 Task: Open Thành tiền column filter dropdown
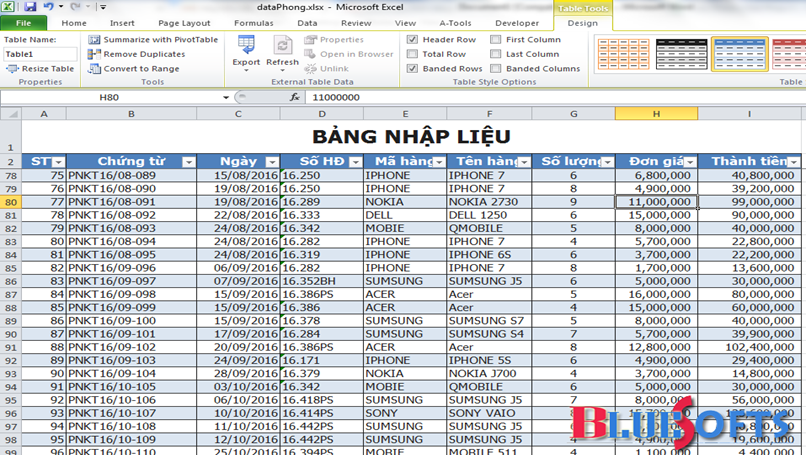794,162
